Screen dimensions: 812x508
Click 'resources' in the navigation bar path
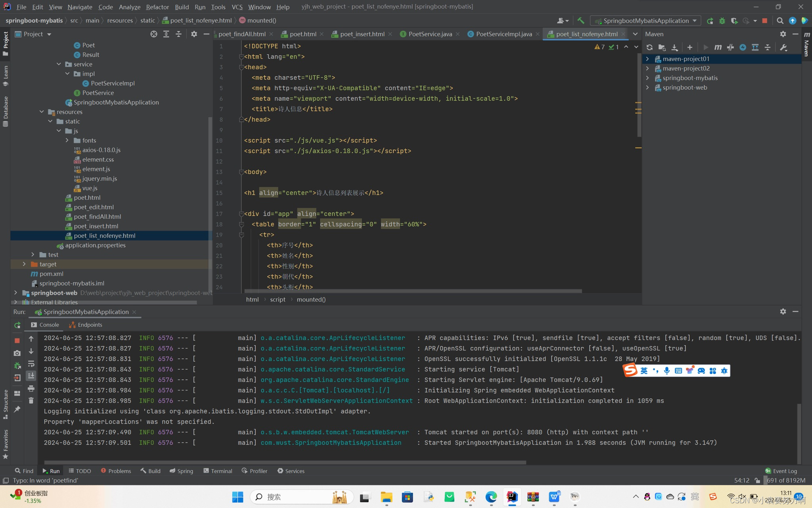coord(120,21)
